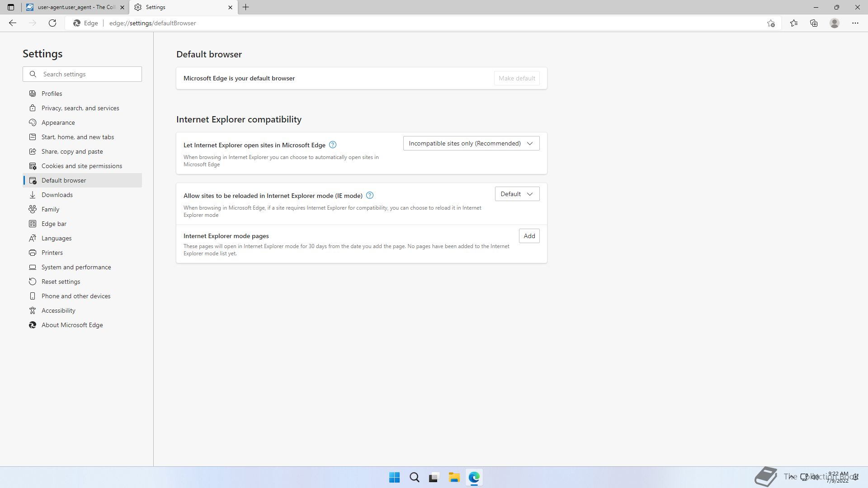This screenshot has height=488, width=868.
Task: Click the Make default button
Action: pos(517,78)
